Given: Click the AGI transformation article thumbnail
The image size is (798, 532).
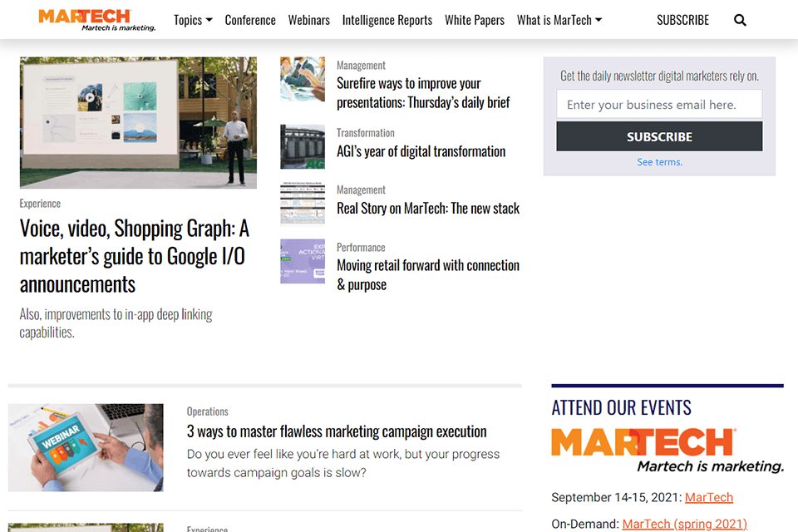Looking at the screenshot, I should click(303, 146).
